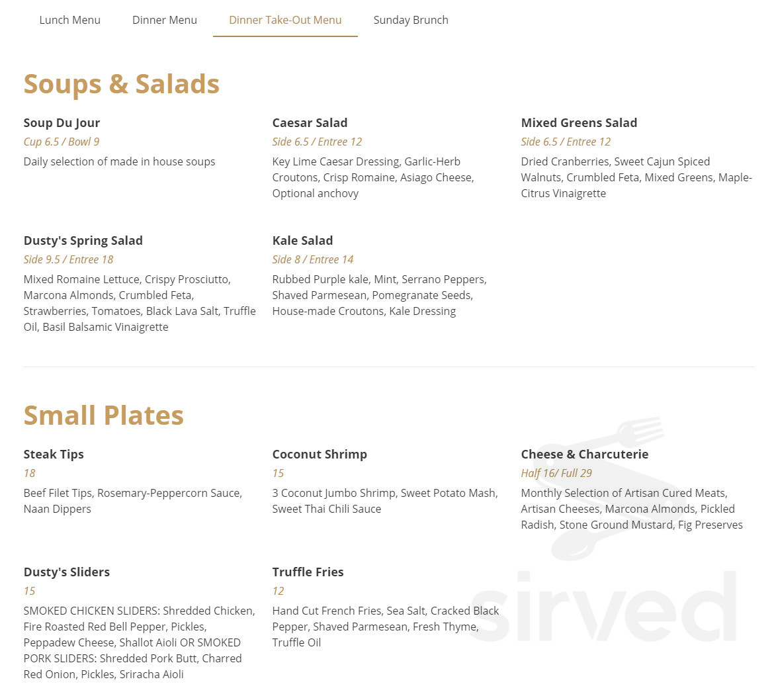Click the Kale Salad item
Viewport: 776px width, 700px height.
[x=302, y=240]
